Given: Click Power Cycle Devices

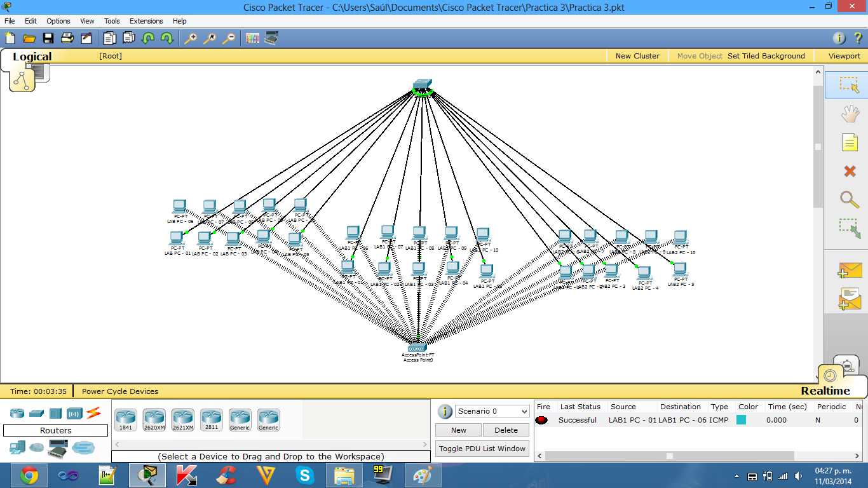Looking at the screenshot, I should pyautogui.click(x=120, y=391).
